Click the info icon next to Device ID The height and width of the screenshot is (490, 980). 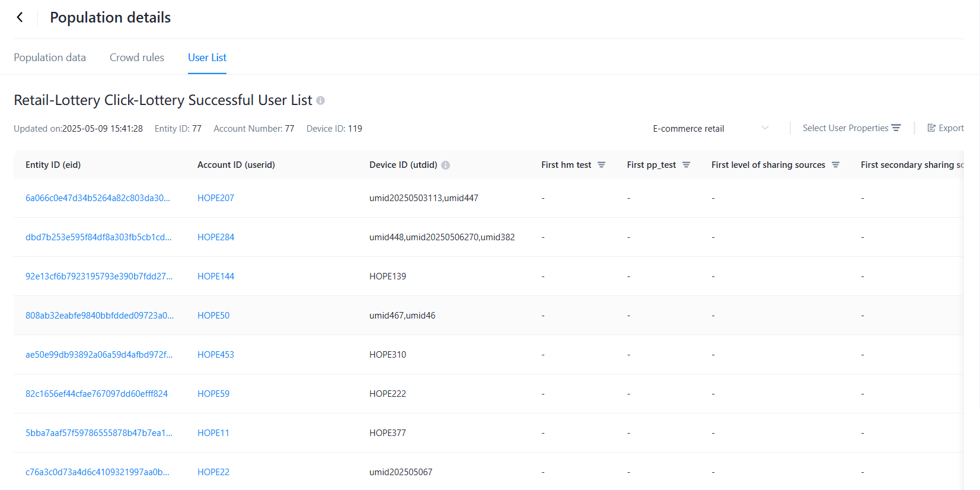(x=446, y=166)
